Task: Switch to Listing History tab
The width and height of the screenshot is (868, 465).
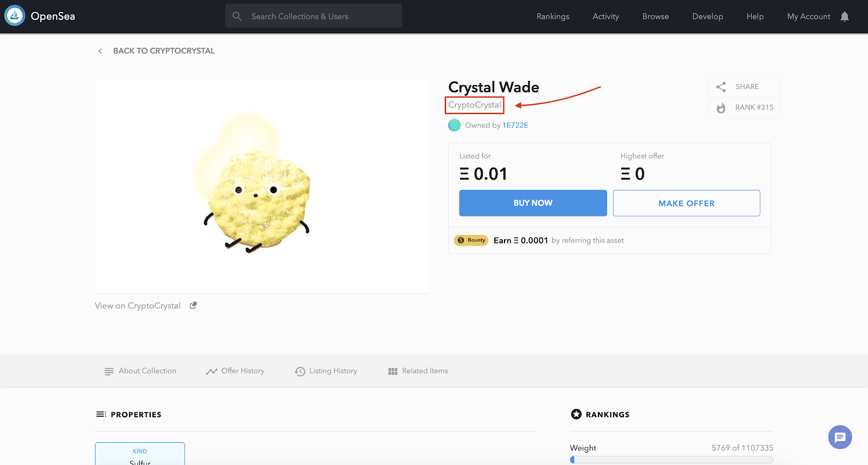Action: 326,371
